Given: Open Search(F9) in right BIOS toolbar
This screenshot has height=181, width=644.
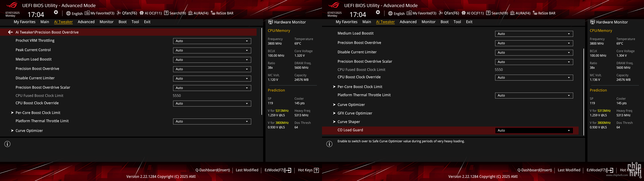Looking at the screenshot, I should 497,13.
